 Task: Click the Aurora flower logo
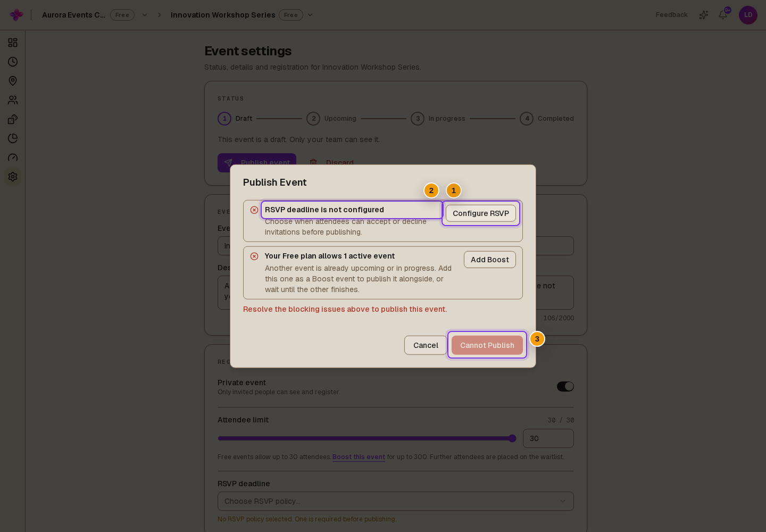click(x=16, y=15)
